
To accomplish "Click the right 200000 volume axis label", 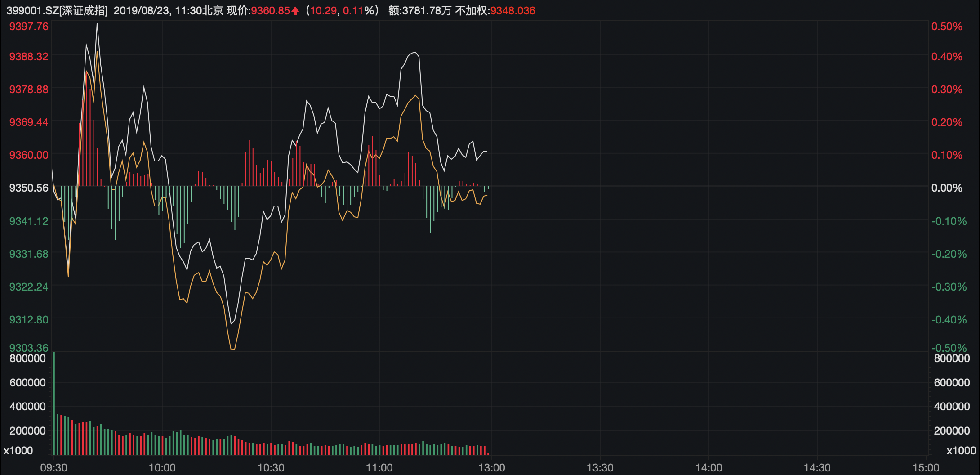I will point(952,431).
